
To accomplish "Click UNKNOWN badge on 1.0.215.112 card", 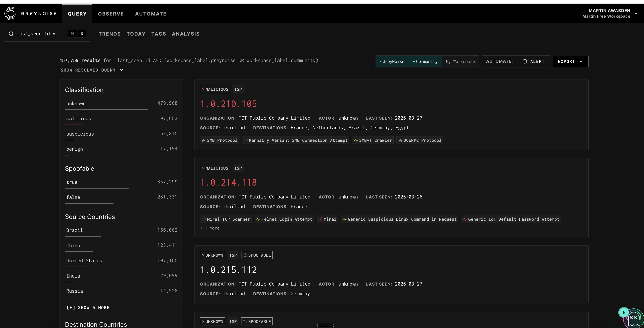I will click(x=212, y=255).
